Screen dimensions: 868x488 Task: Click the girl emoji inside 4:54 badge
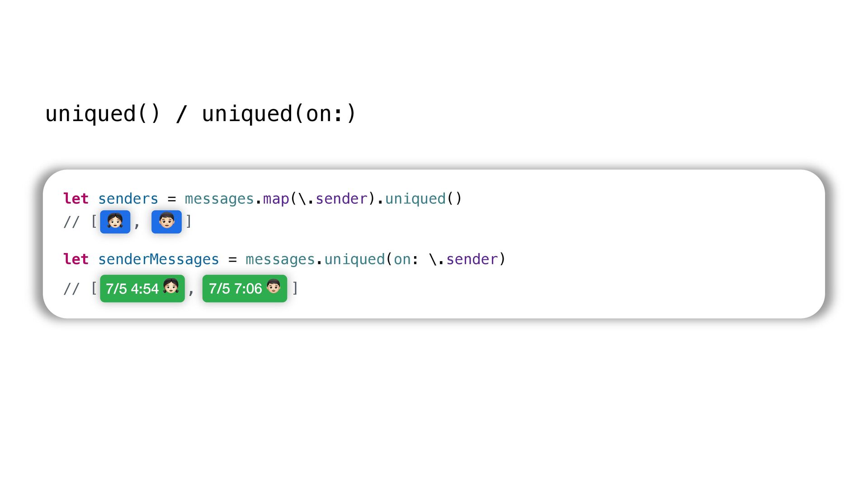[171, 286]
